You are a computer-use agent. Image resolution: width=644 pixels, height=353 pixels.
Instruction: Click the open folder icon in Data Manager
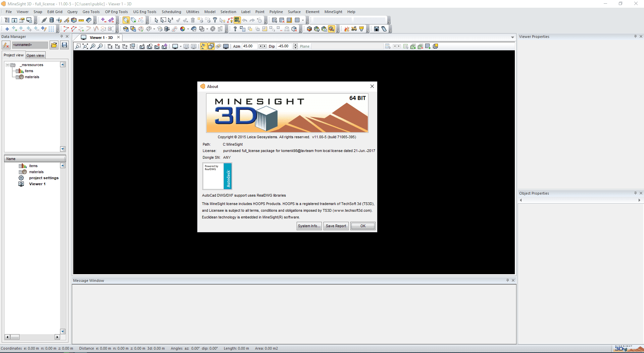54,45
